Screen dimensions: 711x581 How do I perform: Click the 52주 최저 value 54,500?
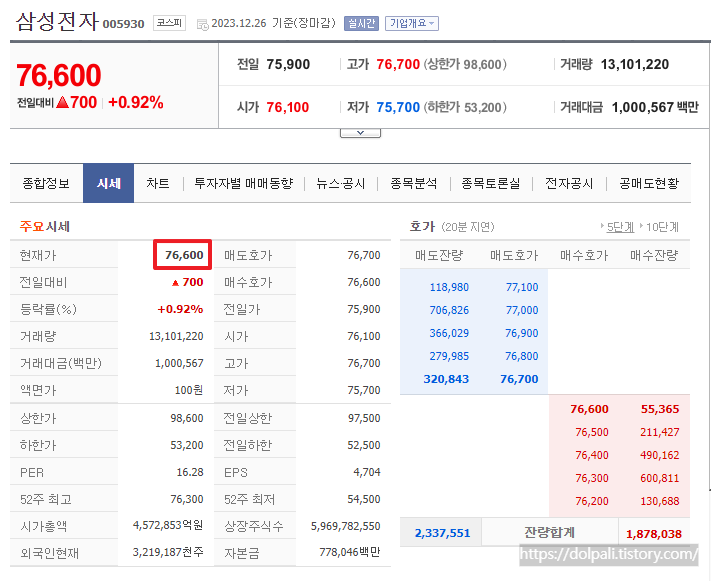coord(364,499)
